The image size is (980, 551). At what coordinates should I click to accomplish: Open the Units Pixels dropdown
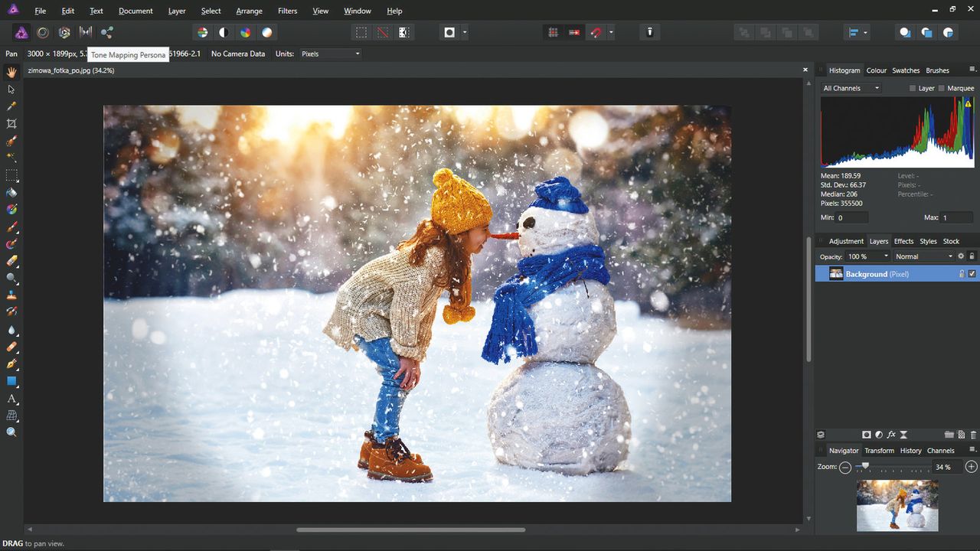tap(330, 54)
